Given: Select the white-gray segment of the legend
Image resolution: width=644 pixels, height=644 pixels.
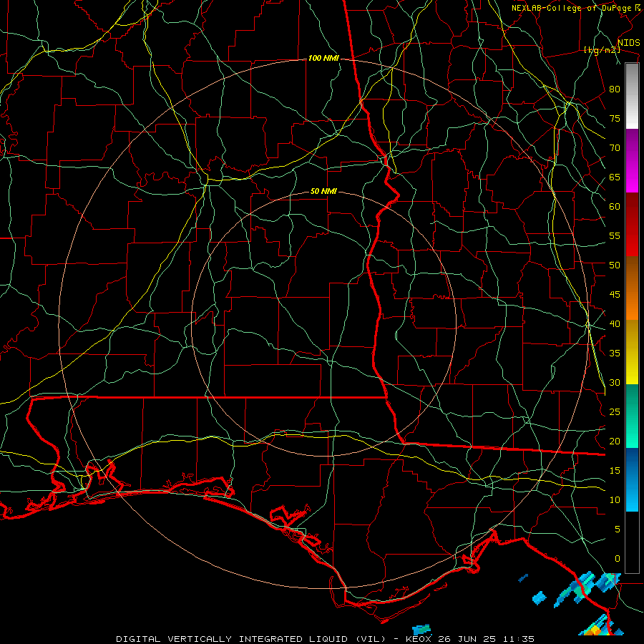Looking at the screenshot, I should click(x=632, y=96).
